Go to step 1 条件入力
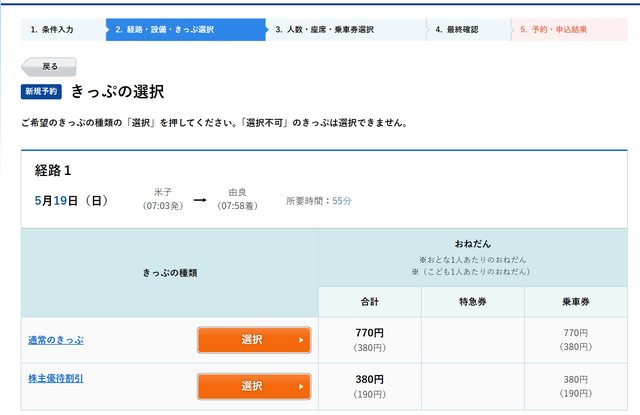 point(64,30)
